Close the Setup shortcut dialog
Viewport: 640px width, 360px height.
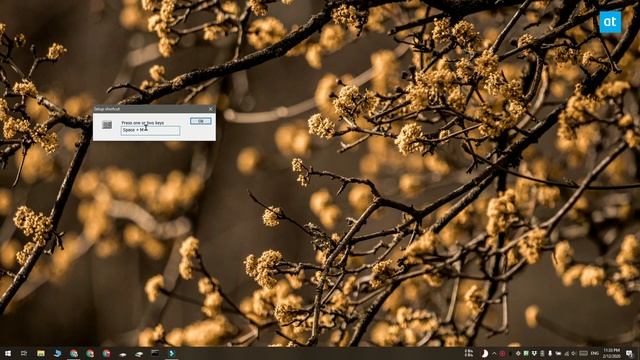[x=211, y=109]
